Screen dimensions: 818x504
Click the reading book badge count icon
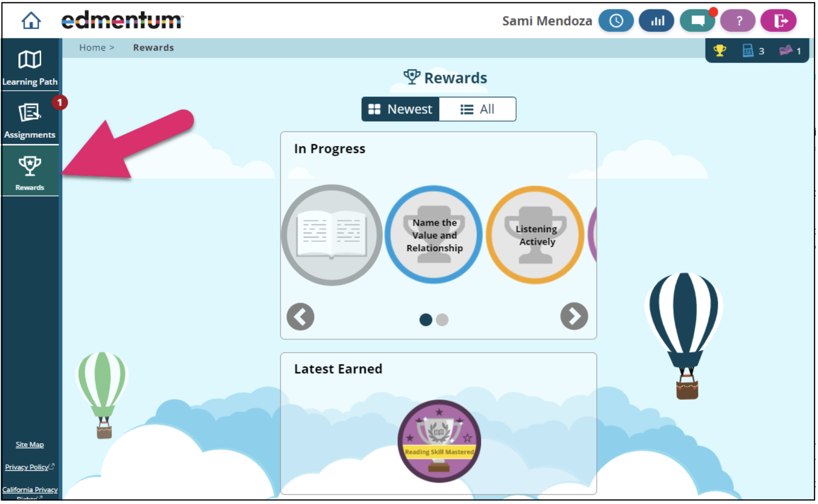(786, 51)
